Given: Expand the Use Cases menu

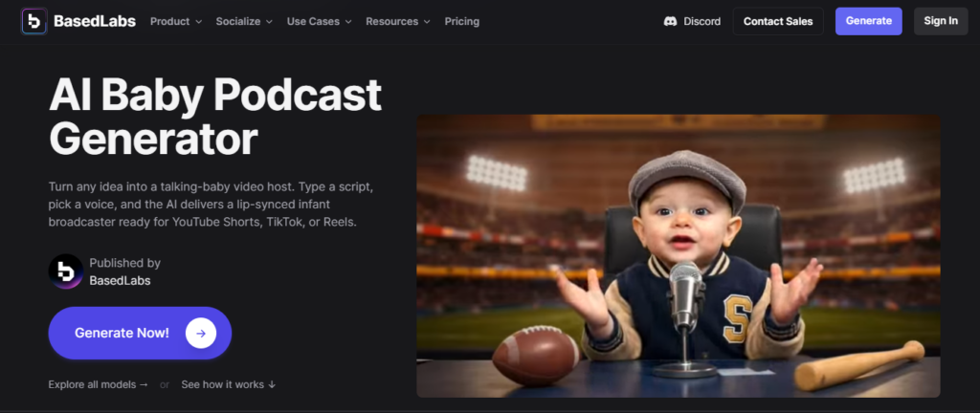Looking at the screenshot, I should pos(319,21).
